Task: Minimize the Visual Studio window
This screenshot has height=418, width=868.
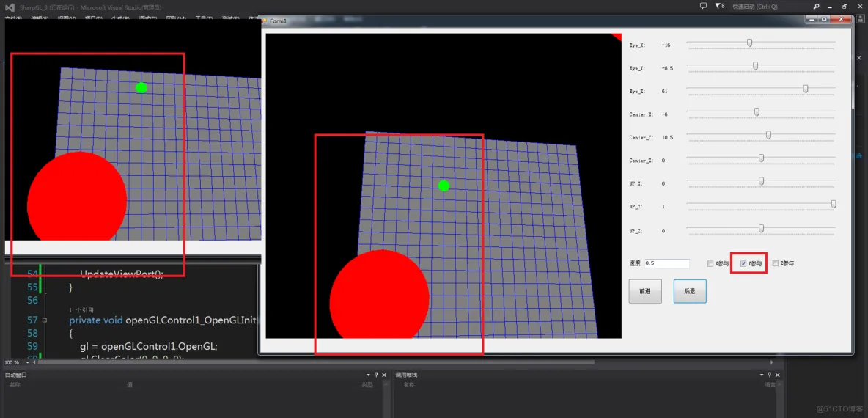Action: (x=831, y=6)
